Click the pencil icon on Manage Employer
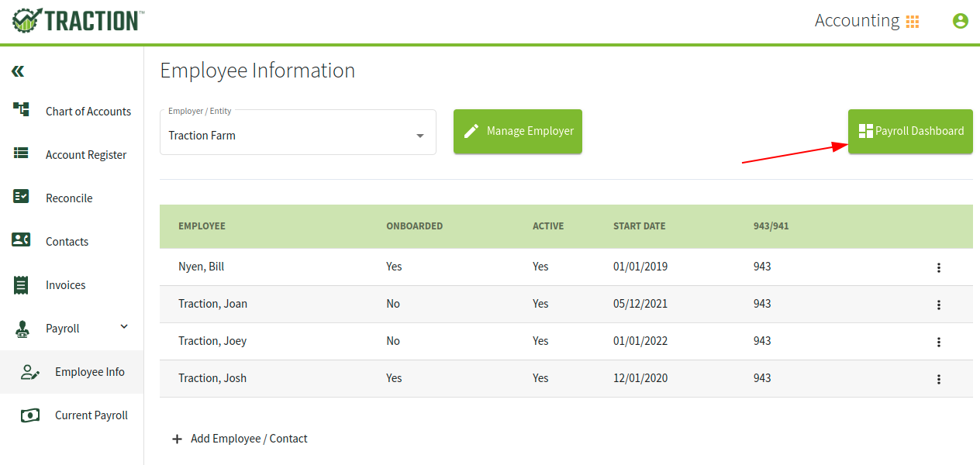 click(x=471, y=131)
